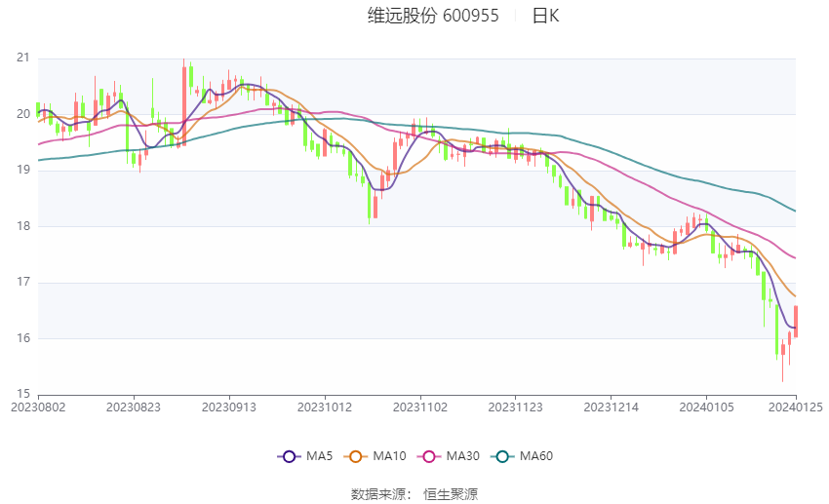829x504 pixels.
Task: Click the 20231102 date axis label
Action: [x=420, y=407]
